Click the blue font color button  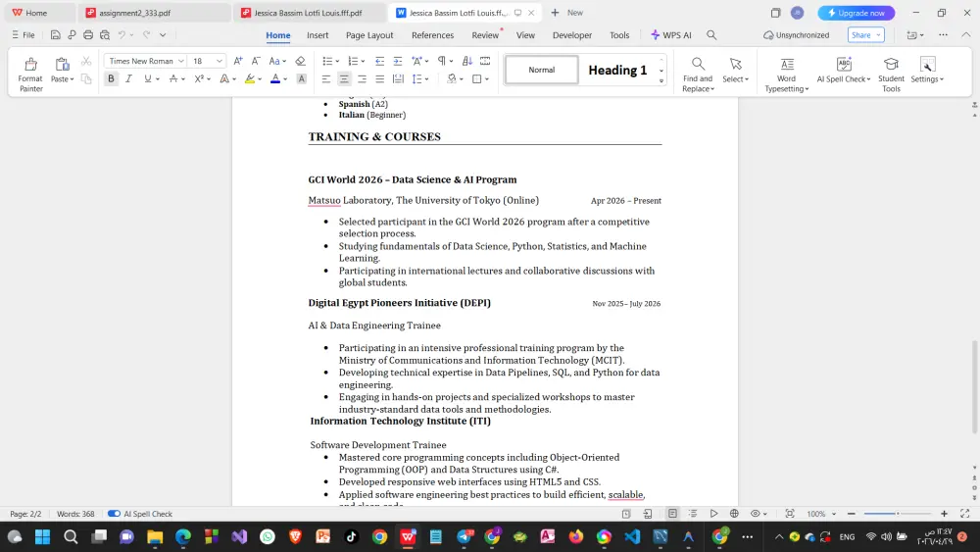point(275,78)
